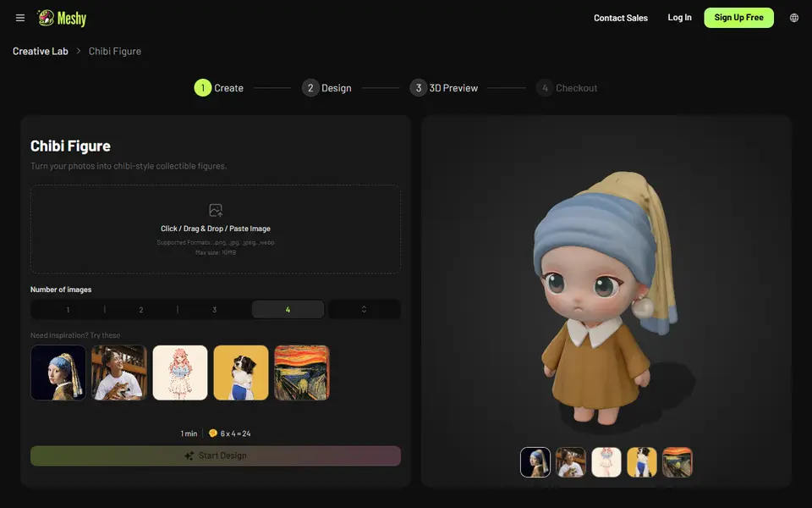Click Sign Up Free button
Image resolution: width=812 pixels, height=508 pixels.
(x=738, y=18)
